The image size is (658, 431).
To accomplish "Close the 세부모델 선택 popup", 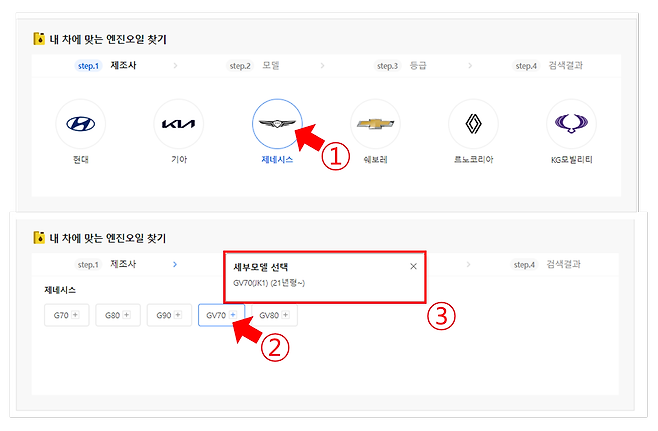I will click(413, 266).
